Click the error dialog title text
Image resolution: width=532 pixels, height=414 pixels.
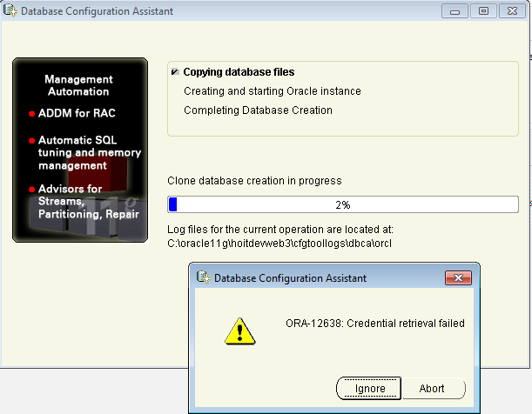[x=291, y=278]
